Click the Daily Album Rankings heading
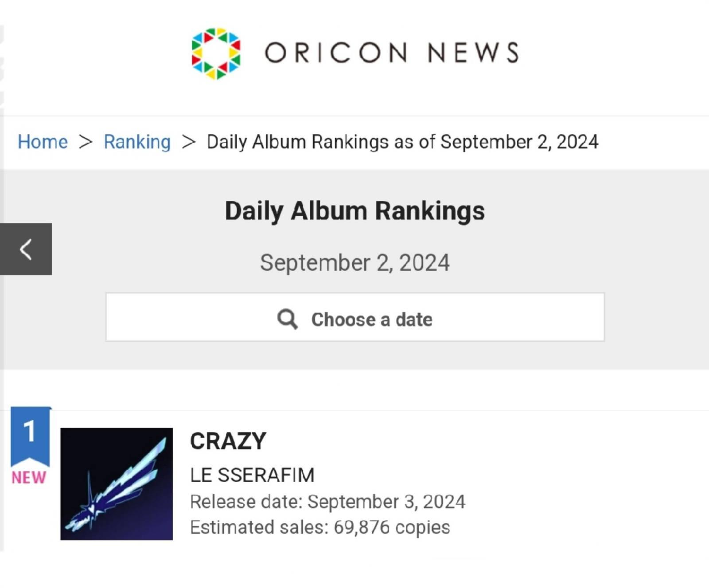Viewport: 709px width, 588px height. (354, 211)
